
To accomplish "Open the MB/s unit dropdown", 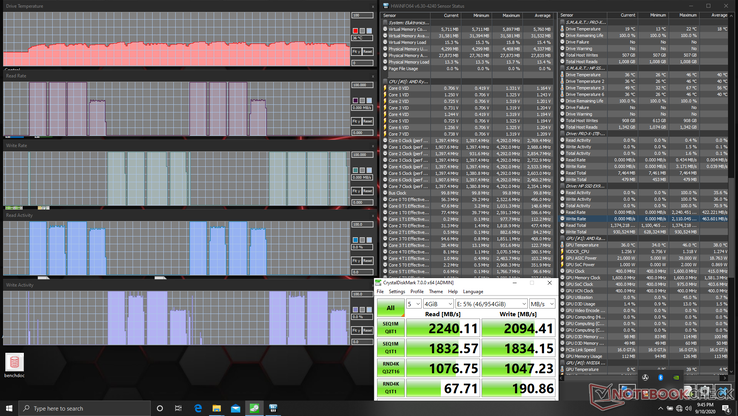I will click(542, 304).
